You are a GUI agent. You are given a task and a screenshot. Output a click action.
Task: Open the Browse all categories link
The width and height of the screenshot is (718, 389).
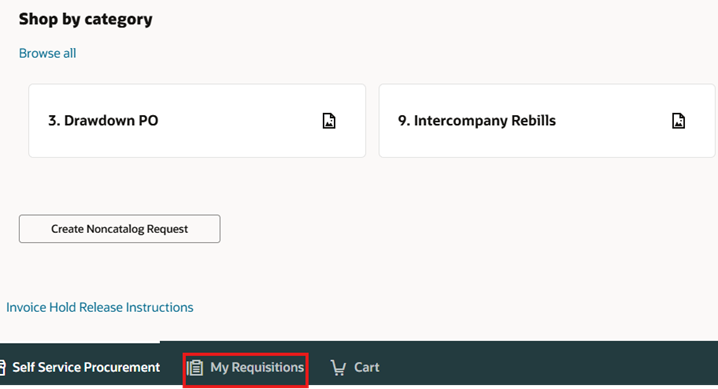(47, 53)
